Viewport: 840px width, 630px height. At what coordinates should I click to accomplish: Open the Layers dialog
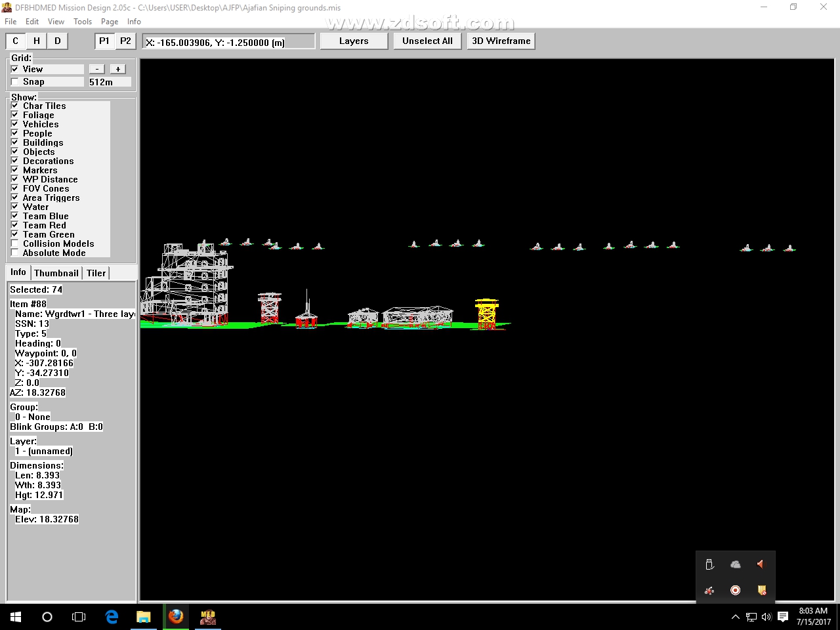coord(354,41)
